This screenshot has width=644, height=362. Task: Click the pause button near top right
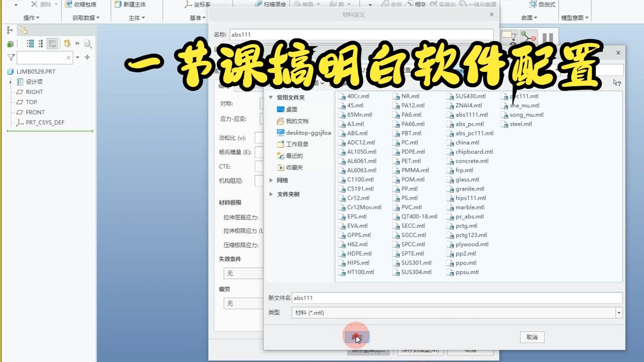click(x=548, y=38)
